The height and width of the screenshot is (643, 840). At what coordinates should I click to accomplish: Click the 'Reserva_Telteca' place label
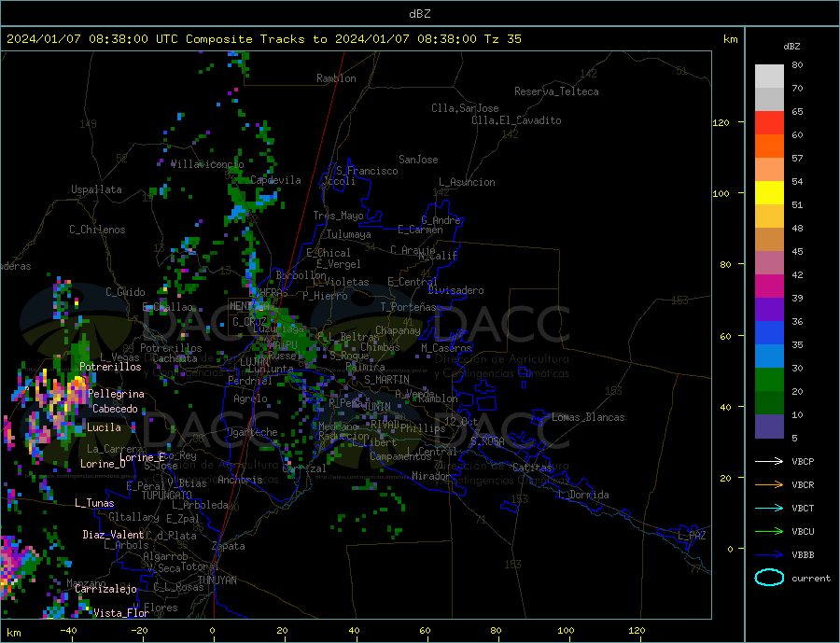click(x=556, y=91)
